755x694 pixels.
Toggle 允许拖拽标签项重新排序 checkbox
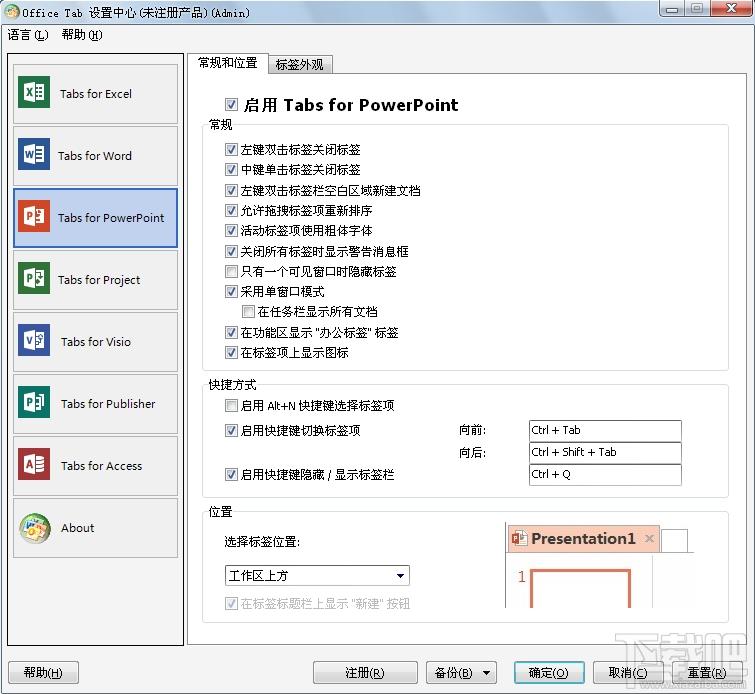coord(231,210)
